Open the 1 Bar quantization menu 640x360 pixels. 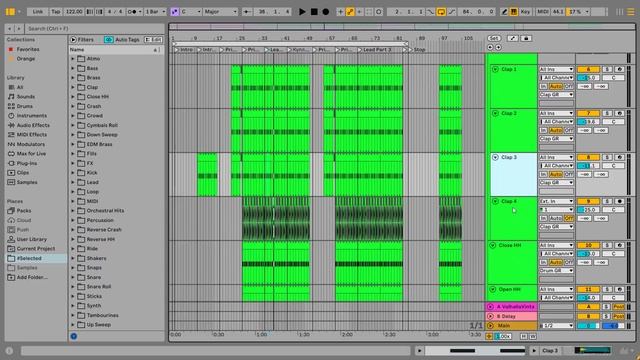156,12
